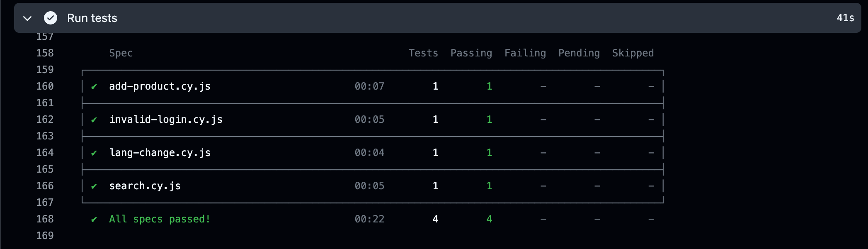868x249 pixels.
Task: Click the 41s step duration
Action: point(845,18)
